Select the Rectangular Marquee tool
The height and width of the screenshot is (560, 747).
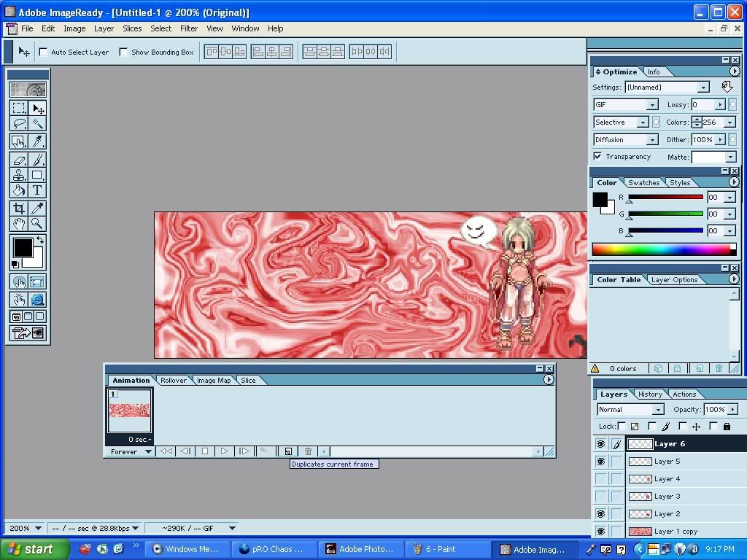19,108
